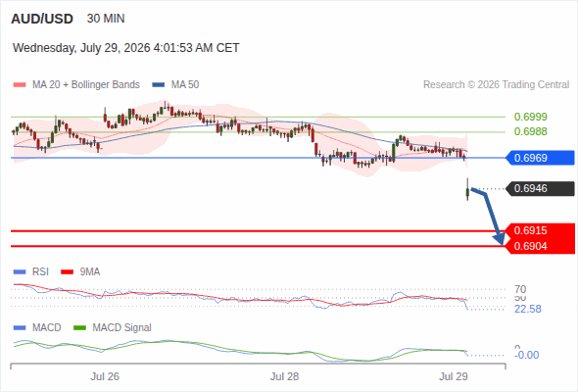Click the Research © 2026 Trading Central credit
The height and width of the screenshot is (392, 578).
click(x=496, y=85)
